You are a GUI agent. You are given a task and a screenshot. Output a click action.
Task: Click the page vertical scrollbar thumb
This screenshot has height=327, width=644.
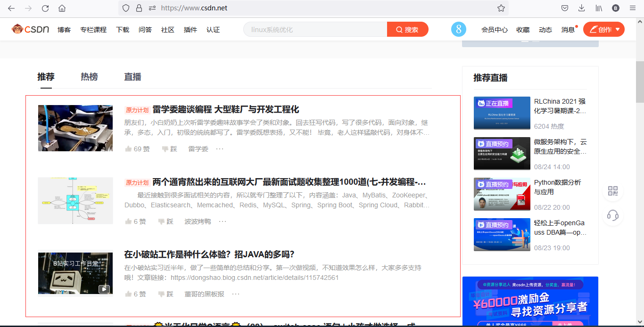640,82
